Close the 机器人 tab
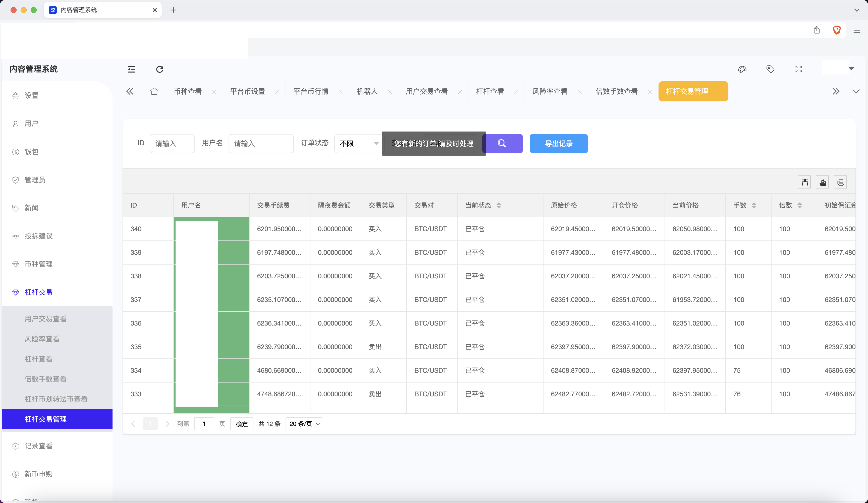The image size is (868, 503). (390, 92)
